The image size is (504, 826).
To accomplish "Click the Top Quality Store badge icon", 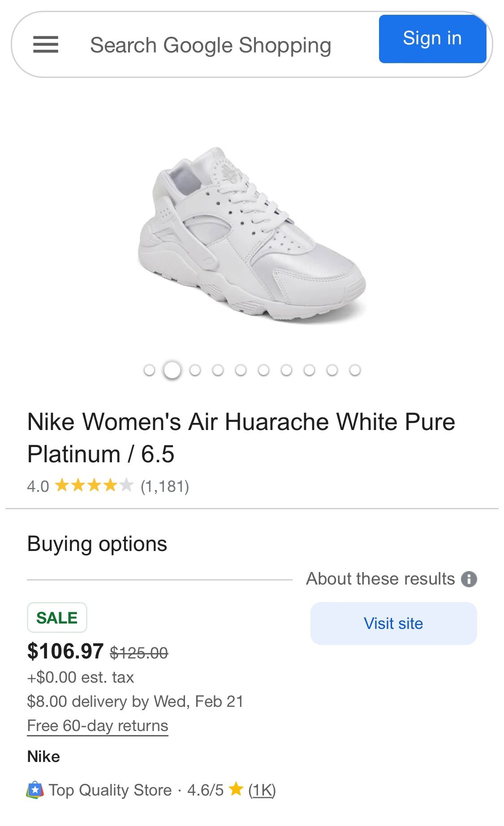I will 35,790.
